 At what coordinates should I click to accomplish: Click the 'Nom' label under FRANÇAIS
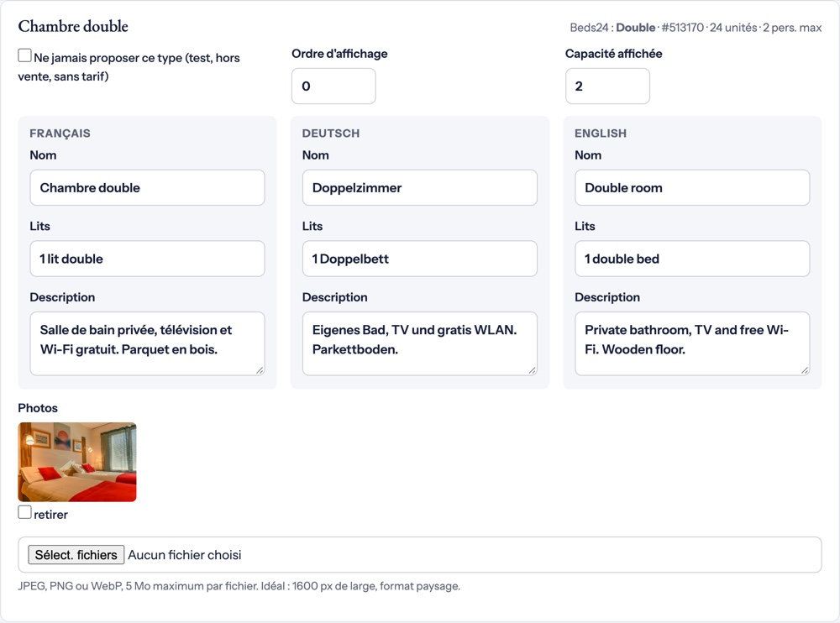(x=43, y=155)
